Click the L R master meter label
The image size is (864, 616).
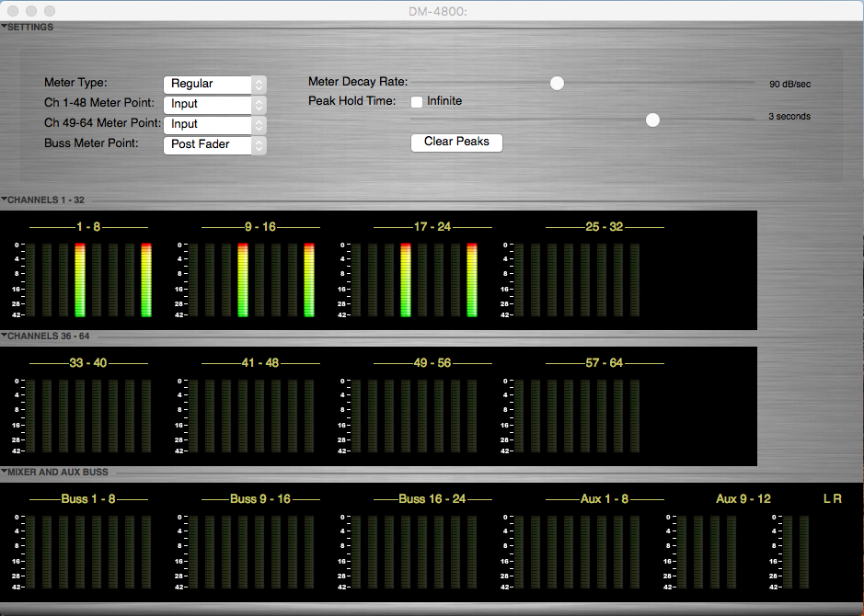[x=832, y=498]
